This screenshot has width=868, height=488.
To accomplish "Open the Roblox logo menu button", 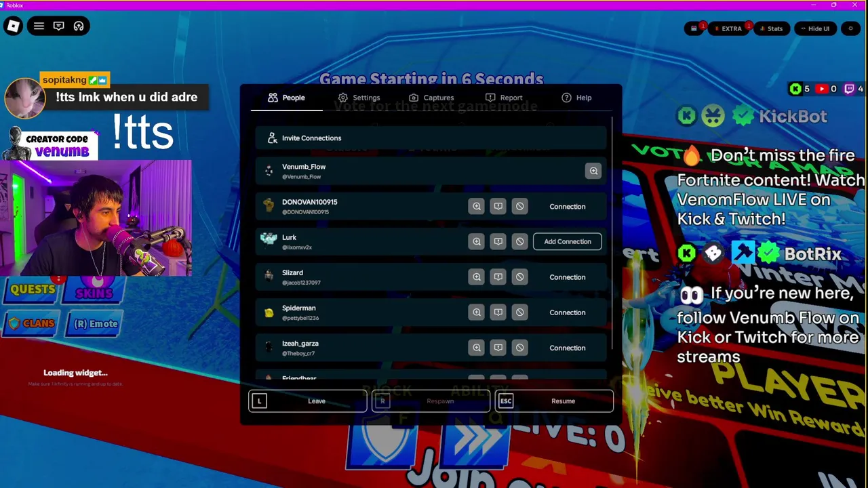I will click(13, 26).
